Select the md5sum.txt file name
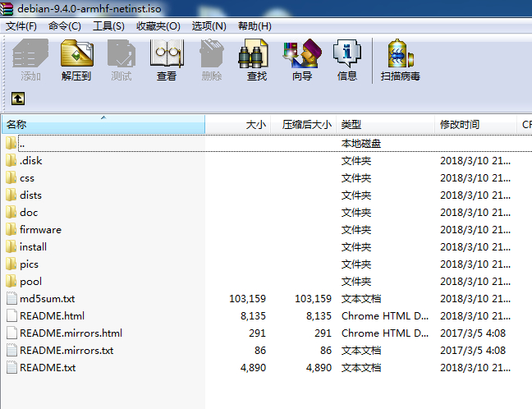Image resolution: width=532 pixels, height=409 pixels. click(x=47, y=299)
